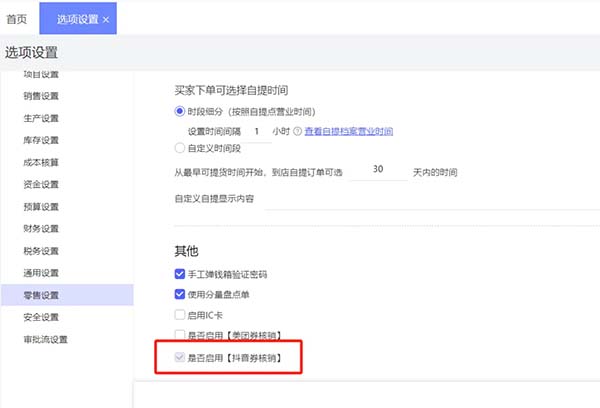Open 安全设置 in the sidebar
600x408 pixels.
tap(41, 317)
